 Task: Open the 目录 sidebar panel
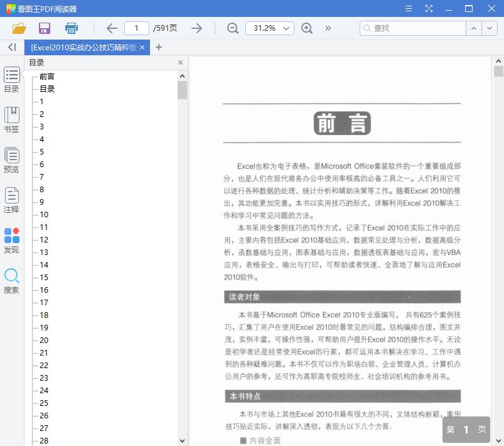pos(11,80)
